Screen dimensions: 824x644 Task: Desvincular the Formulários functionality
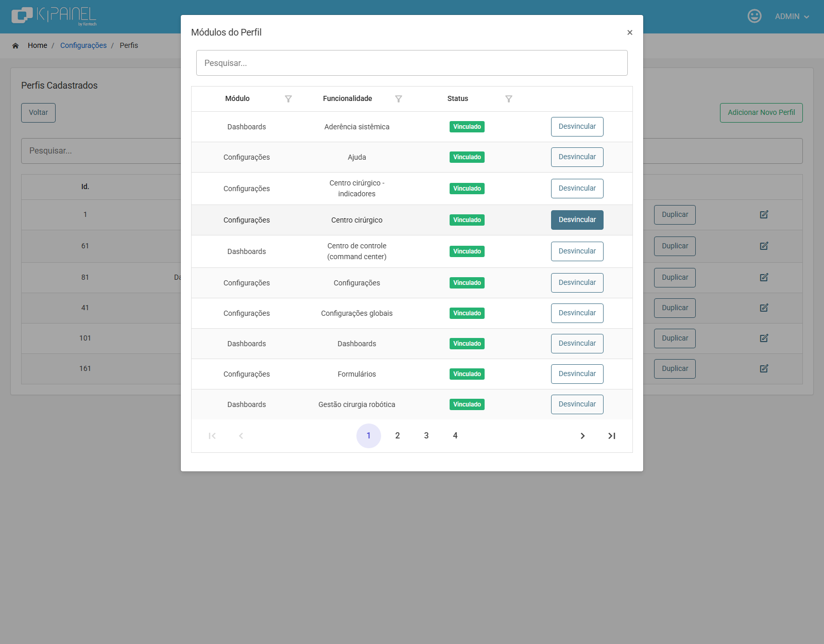tap(577, 374)
